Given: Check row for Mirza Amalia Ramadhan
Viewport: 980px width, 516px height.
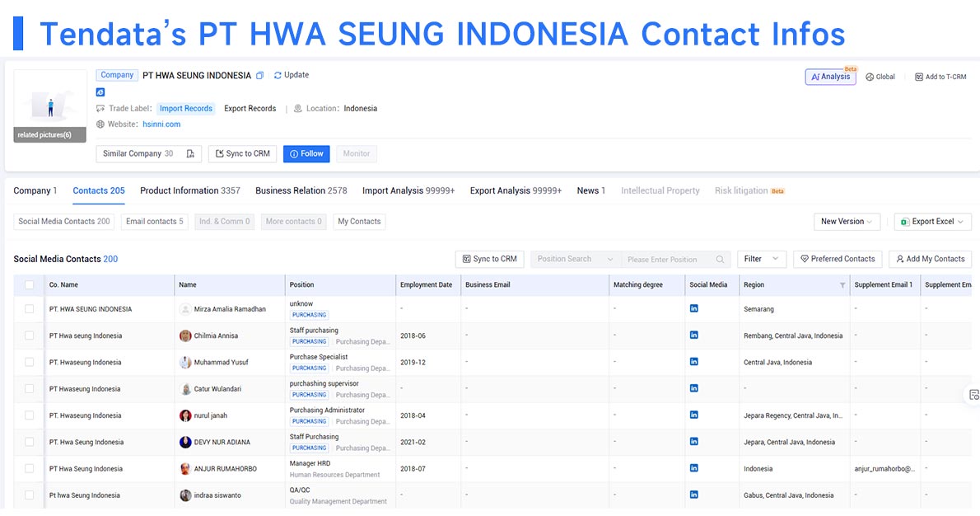Looking at the screenshot, I should (30, 309).
